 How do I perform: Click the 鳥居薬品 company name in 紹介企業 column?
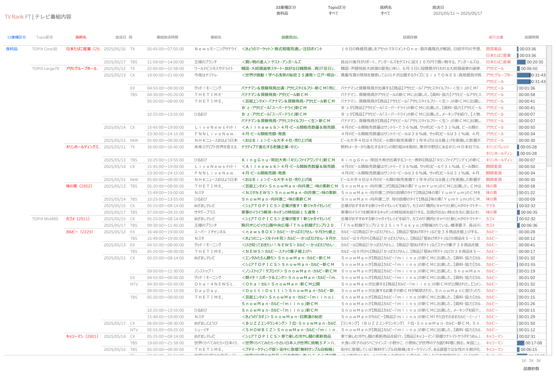coord(494,49)
